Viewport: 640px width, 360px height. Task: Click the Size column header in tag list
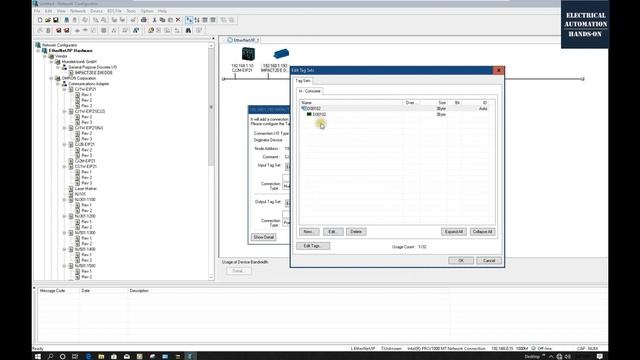pyautogui.click(x=434, y=102)
